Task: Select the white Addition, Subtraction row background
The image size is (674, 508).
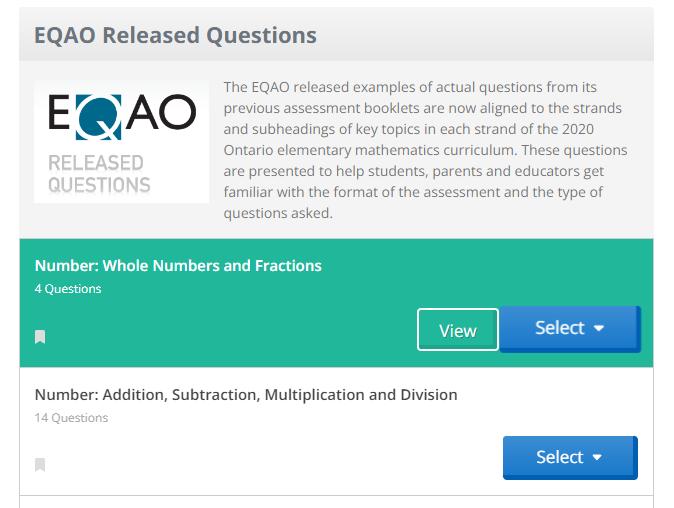Action: [x=336, y=431]
